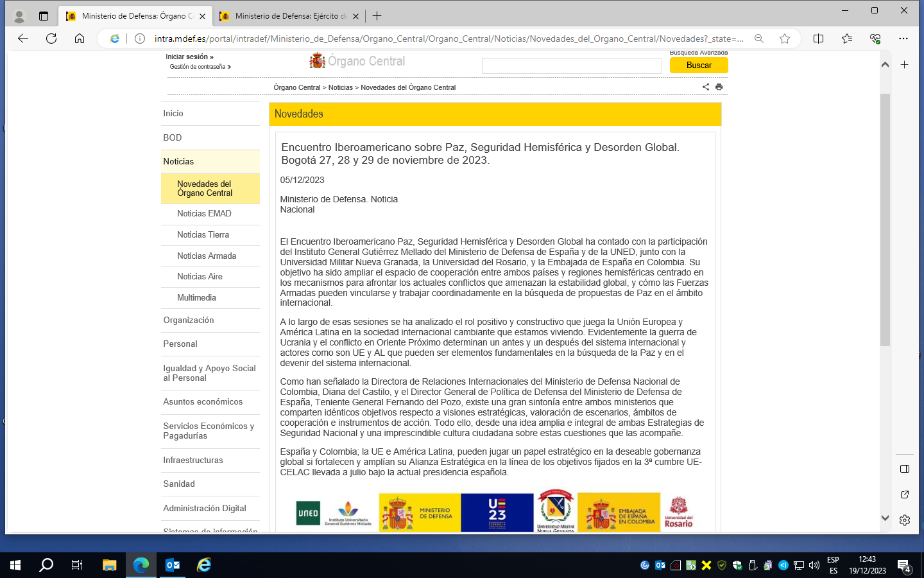Open Gestión de contraseña link
Image resolution: width=924 pixels, height=578 pixels.
200,67
